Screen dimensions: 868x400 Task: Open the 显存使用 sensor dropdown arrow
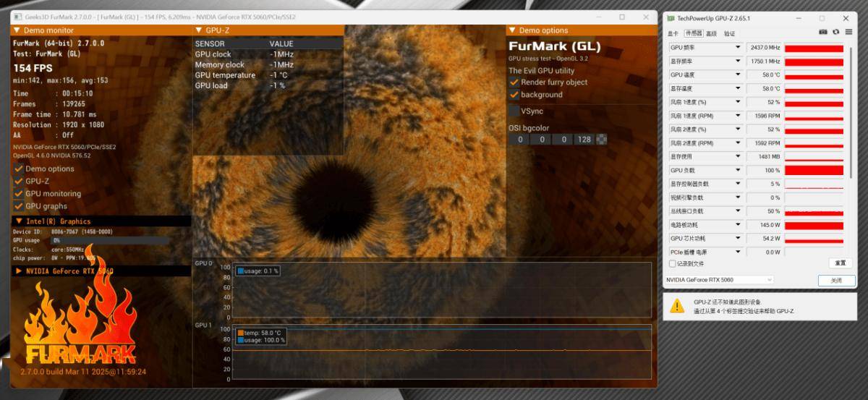pos(738,157)
